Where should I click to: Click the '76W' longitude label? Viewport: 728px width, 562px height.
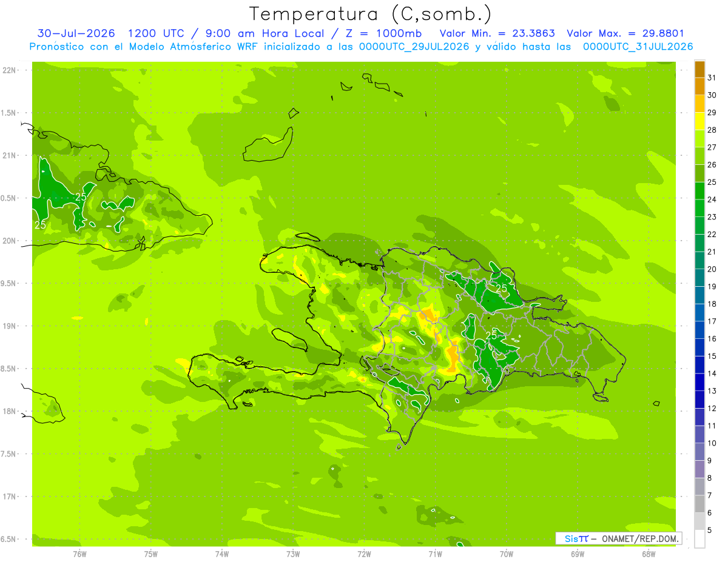(79, 554)
